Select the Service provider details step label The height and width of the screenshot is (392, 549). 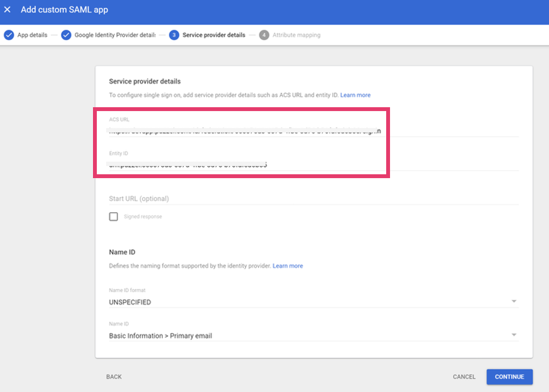(x=213, y=35)
